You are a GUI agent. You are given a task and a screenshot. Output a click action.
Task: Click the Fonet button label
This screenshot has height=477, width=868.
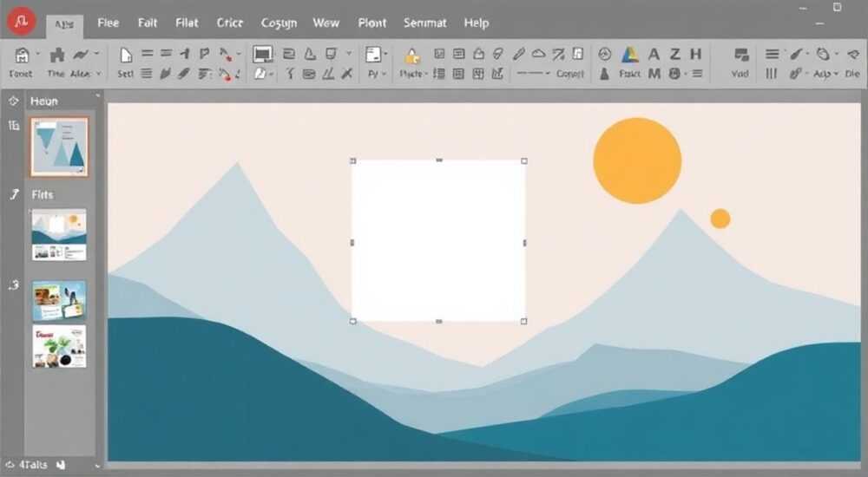[21, 74]
